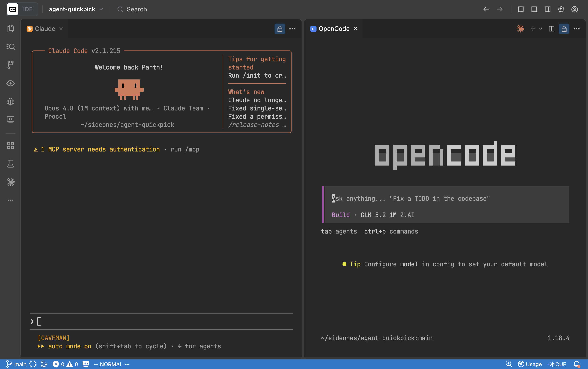
Task: Click the Build agent label in OpenCode
Action: tap(341, 215)
